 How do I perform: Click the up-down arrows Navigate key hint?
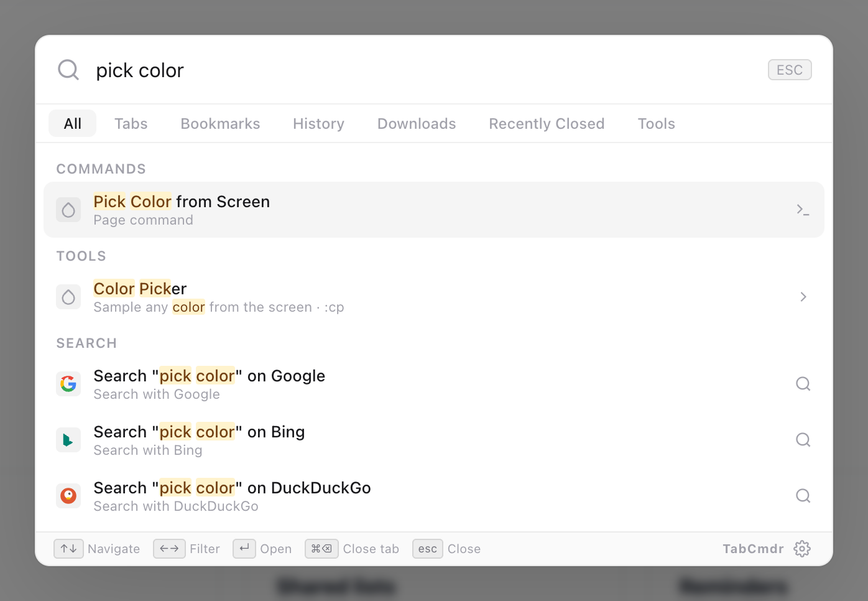[x=68, y=549]
